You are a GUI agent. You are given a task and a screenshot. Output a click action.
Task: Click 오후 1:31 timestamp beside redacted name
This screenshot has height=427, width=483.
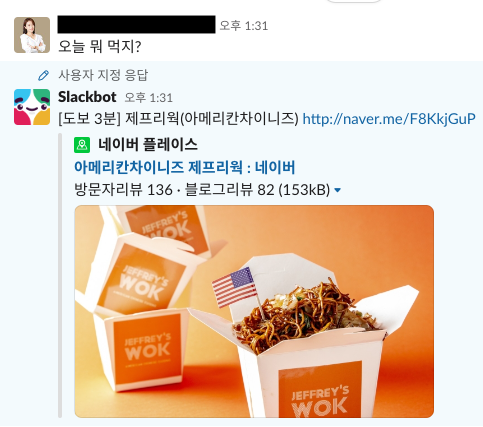(244, 26)
